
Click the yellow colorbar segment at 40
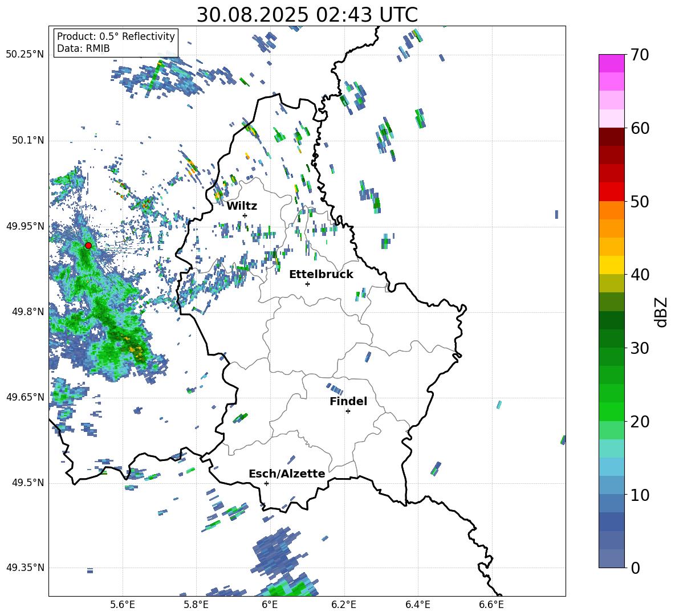coord(611,265)
